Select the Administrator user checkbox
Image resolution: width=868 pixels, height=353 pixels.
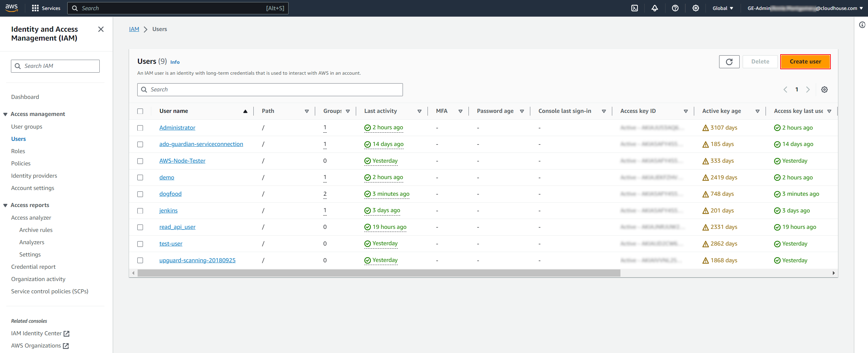point(140,128)
